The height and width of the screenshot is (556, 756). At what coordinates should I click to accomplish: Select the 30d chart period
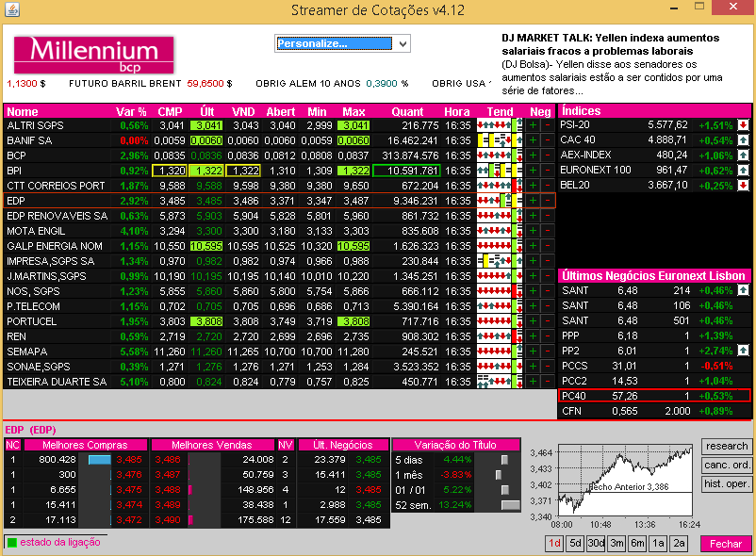(596, 544)
